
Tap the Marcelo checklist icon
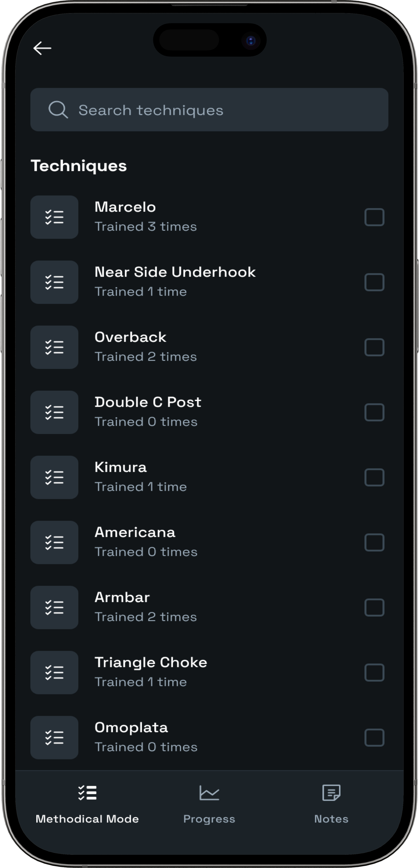click(54, 217)
